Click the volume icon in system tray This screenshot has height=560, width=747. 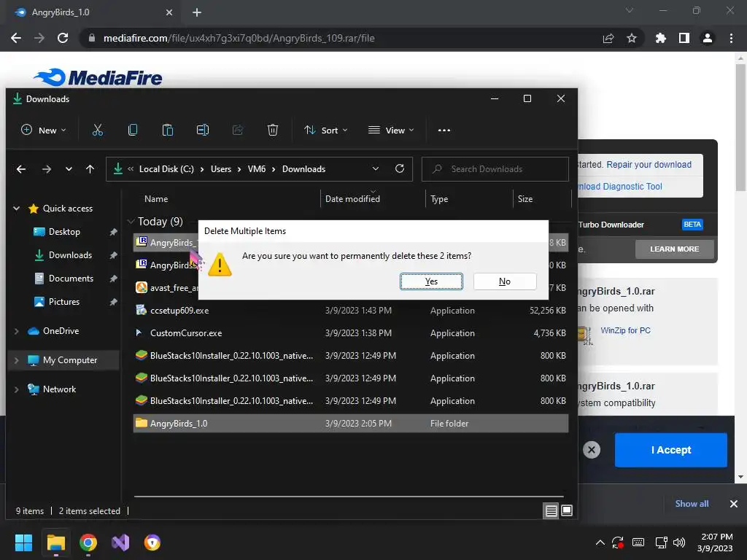(679, 542)
